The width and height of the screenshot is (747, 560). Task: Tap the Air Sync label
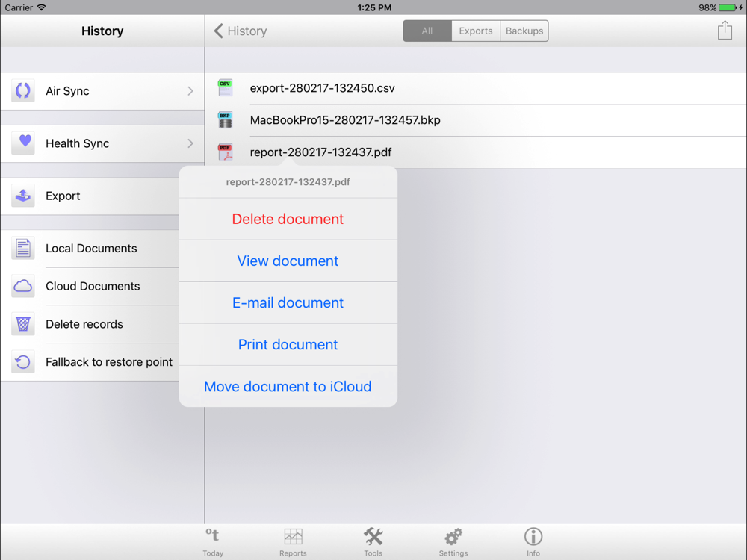[67, 91]
